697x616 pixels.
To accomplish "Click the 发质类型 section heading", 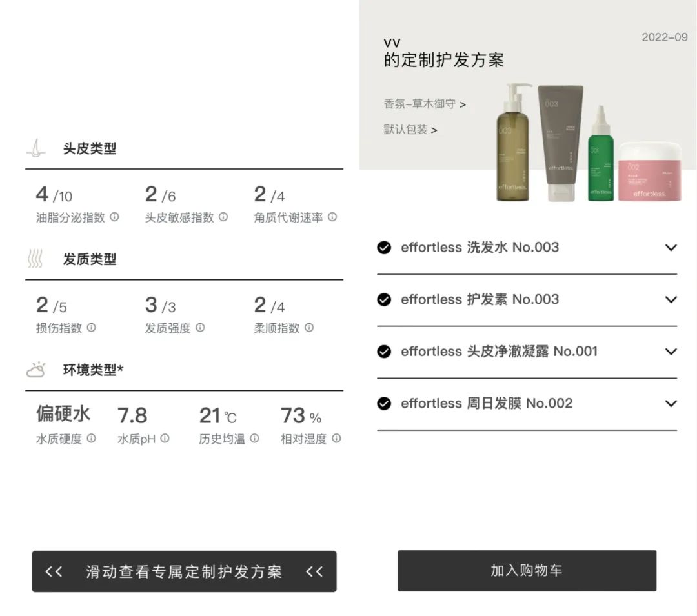I will [x=89, y=259].
